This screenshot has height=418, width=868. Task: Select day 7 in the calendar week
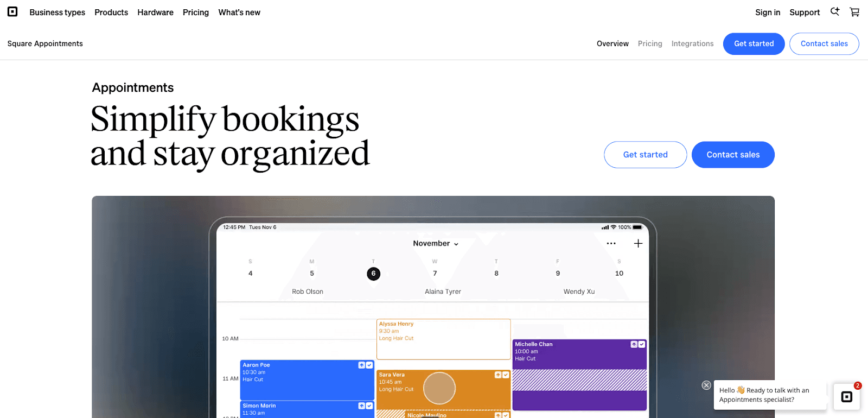click(x=435, y=274)
